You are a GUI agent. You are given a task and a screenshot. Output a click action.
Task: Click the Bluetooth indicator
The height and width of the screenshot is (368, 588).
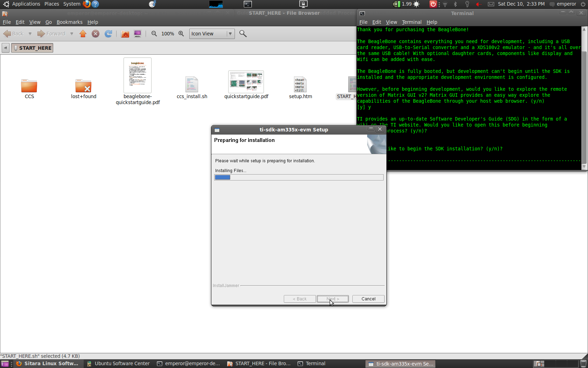pos(455,4)
